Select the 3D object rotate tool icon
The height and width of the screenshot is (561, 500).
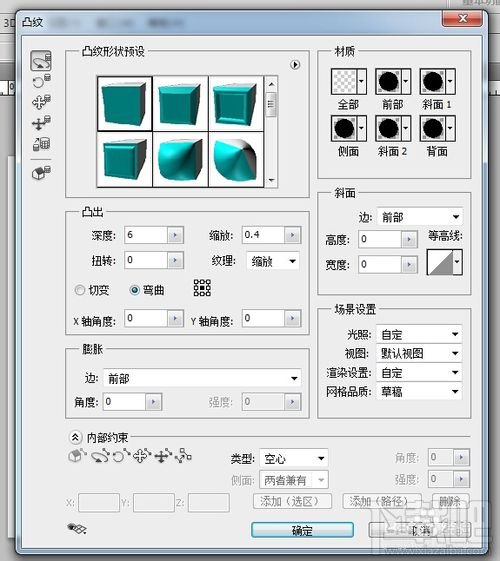[41, 60]
